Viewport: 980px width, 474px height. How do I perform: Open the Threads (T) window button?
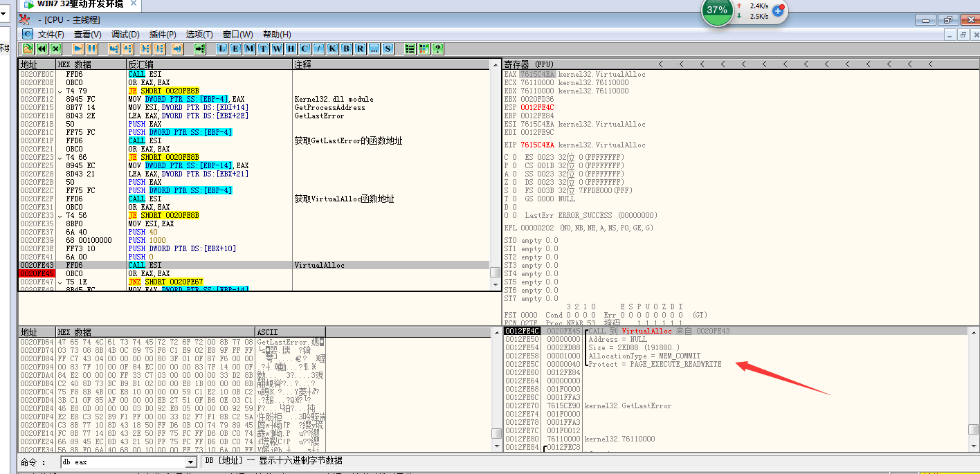tap(264, 48)
